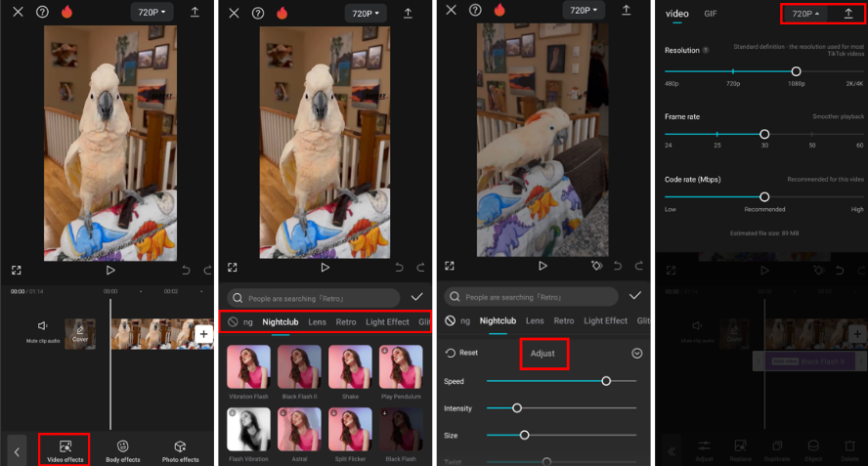Select the Astral effect
The image size is (868, 466).
click(x=299, y=435)
